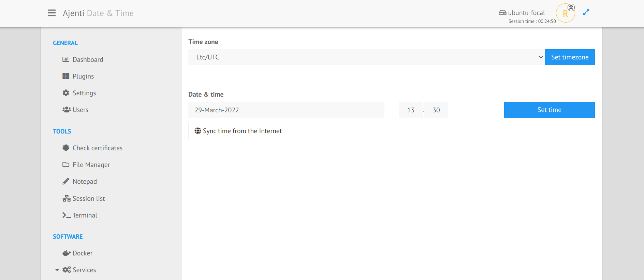Open File Manager from the sidebar
The image size is (644, 280).
point(91,165)
